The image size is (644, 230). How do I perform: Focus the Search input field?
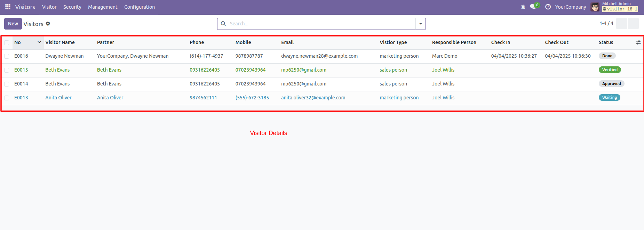(x=322, y=24)
